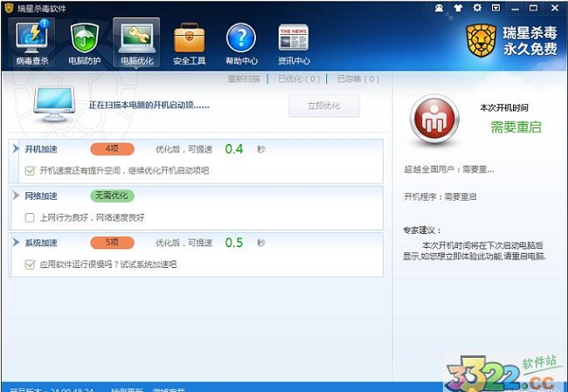568x392 pixels.
Task: Click 重新扫描 to rescan
Action: click(x=244, y=79)
